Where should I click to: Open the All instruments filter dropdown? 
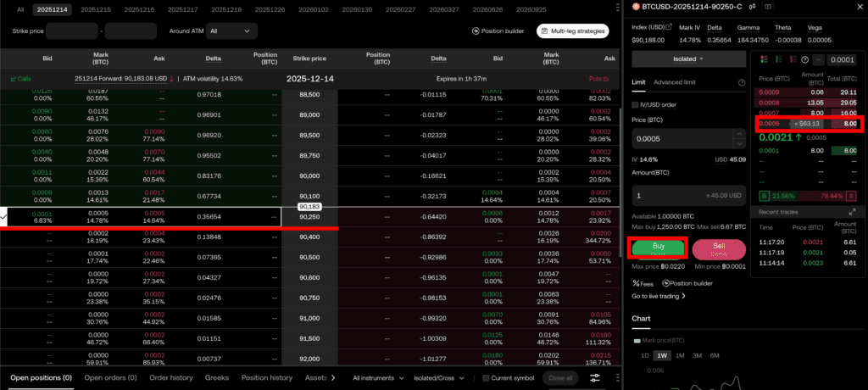pyautogui.click(x=378, y=377)
